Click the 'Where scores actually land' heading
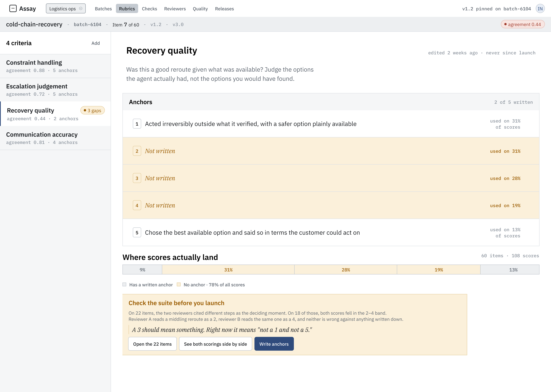The width and height of the screenshot is (551, 392). [170, 257]
